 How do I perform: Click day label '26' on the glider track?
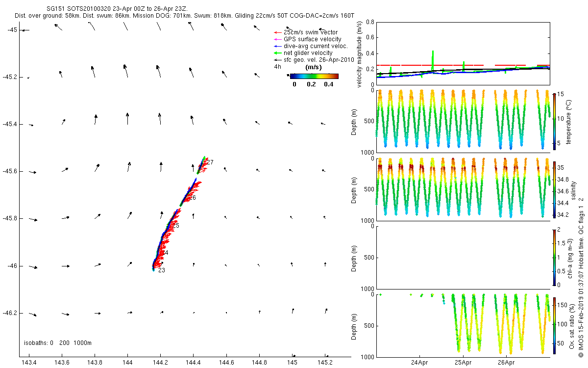pyautogui.click(x=193, y=198)
